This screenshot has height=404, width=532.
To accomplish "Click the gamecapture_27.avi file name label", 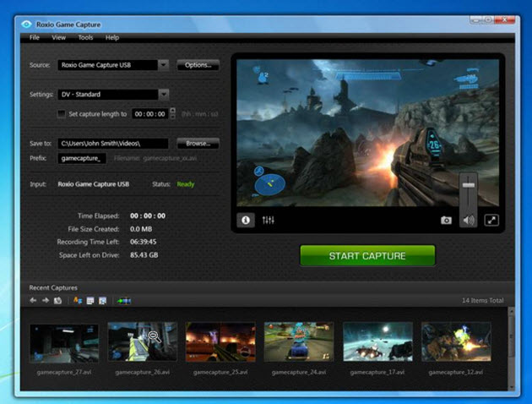I will pyautogui.click(x=64, y=373).
